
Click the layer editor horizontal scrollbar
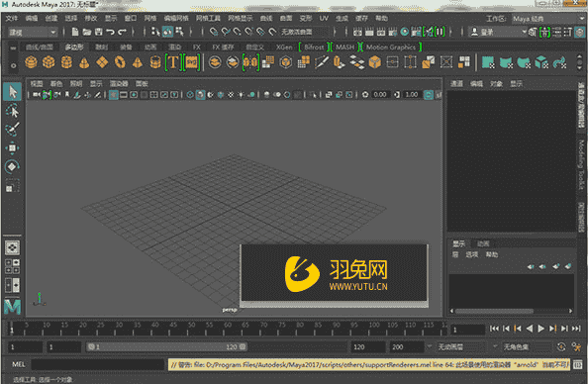[494, 311]
